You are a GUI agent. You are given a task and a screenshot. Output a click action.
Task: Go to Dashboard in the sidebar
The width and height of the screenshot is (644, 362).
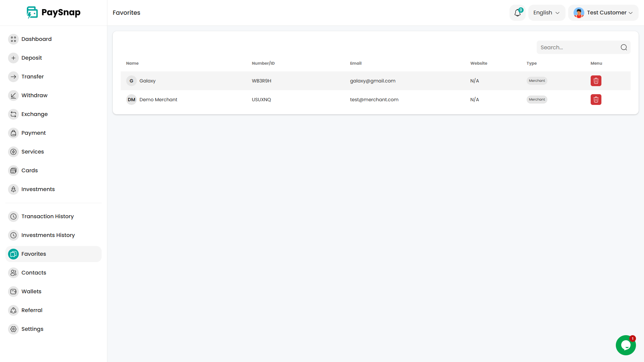point(36,39)
